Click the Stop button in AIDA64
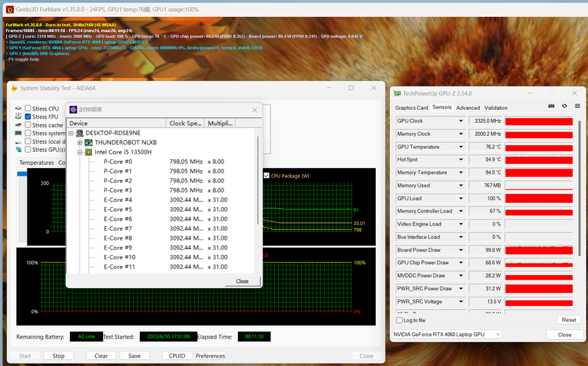The width and height of the screenshot is (588, 366). click(58, 356)
